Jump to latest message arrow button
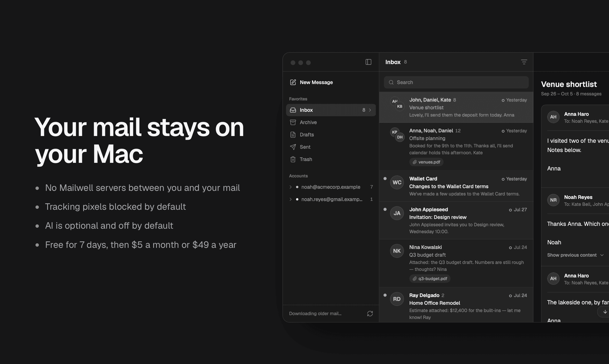Image resolution: width=609 pixels, height=364 pixels. coord(605,312)
